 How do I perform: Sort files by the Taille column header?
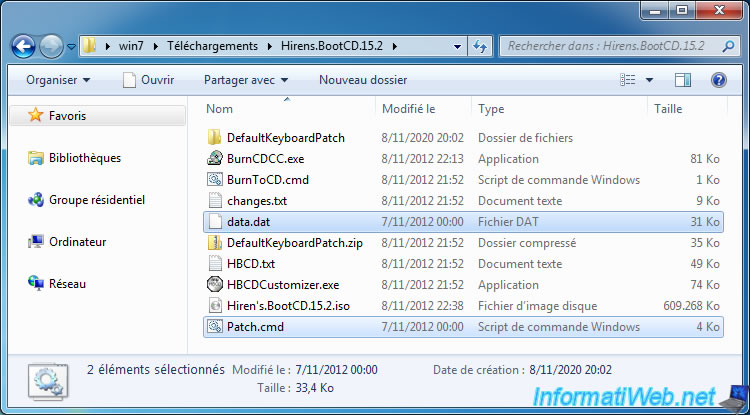click(x=668, y=108)
